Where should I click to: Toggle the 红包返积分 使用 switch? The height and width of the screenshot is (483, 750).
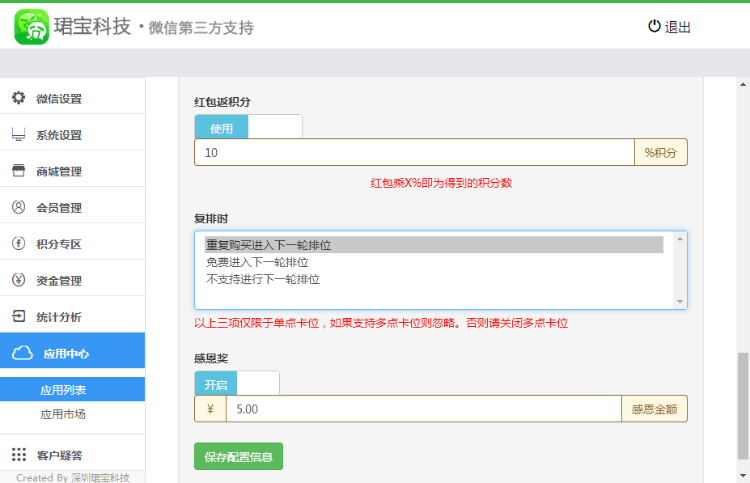coord(248,127)
